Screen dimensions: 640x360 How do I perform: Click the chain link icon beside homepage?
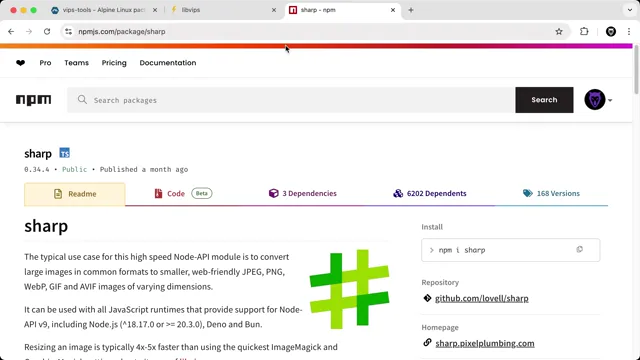coord(427,342)
